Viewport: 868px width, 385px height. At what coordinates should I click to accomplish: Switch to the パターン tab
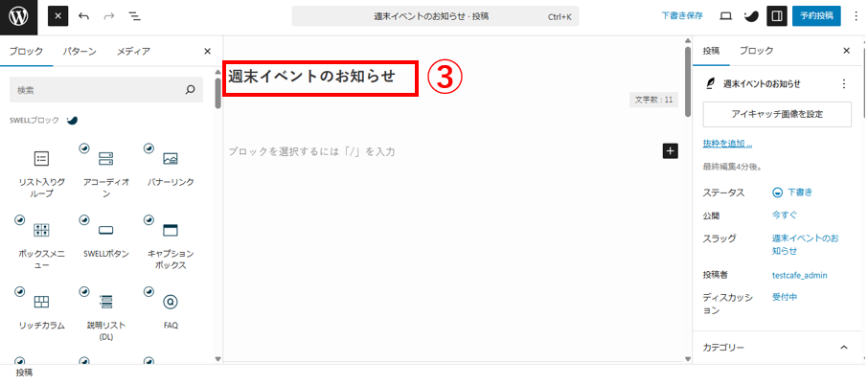point(80,52)
